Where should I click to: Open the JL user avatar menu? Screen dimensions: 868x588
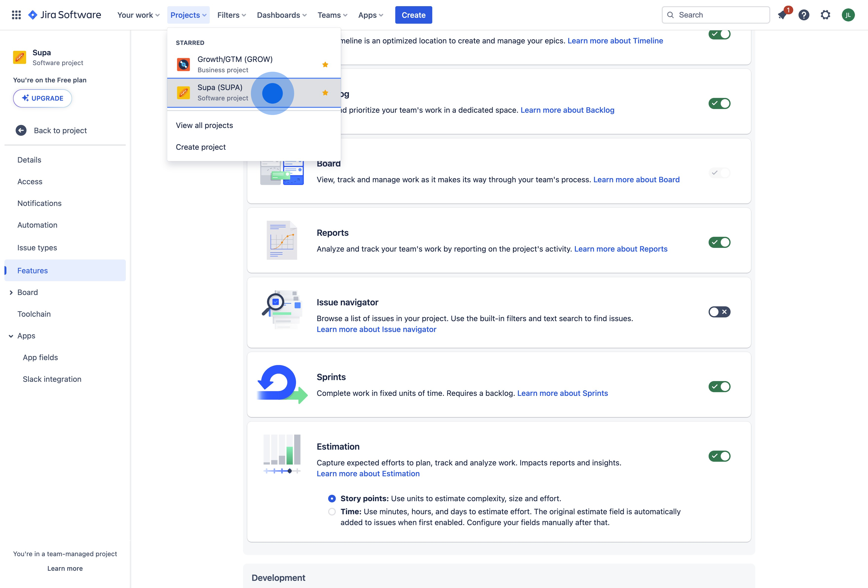pyautogui.click(x=848, y=15)
